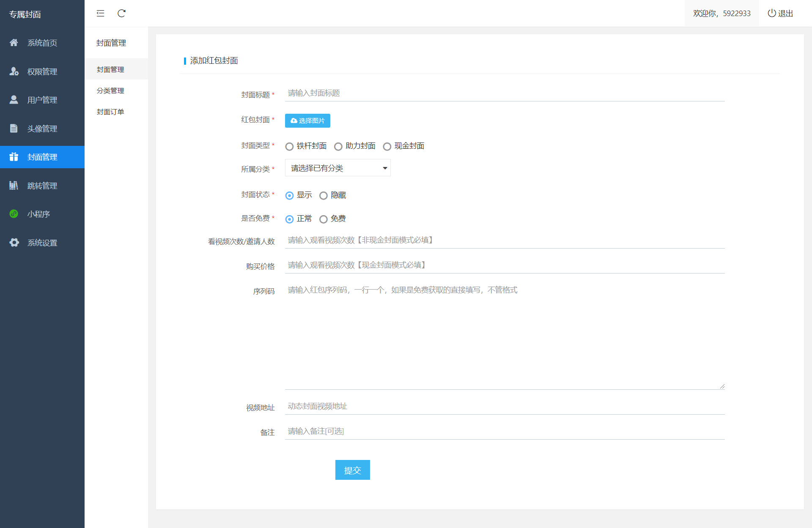Click the 封面管理 gift icon in sidebar
The image size is (812, 528).
tap(14, 157)
